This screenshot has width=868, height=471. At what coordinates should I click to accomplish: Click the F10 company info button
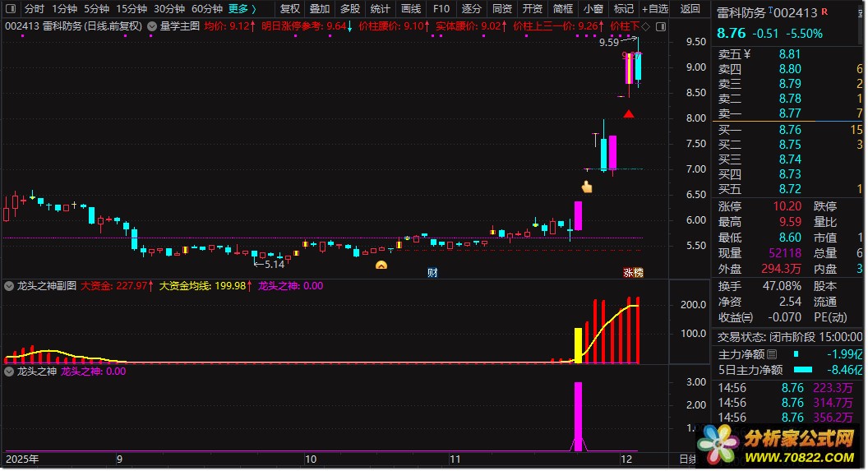[441, 8]
